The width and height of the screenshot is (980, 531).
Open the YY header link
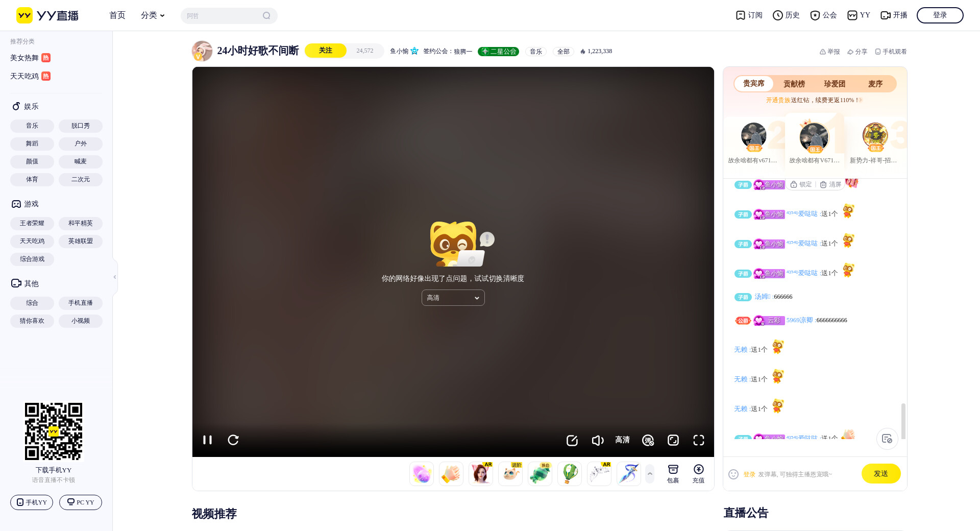[x=859, y=15]
